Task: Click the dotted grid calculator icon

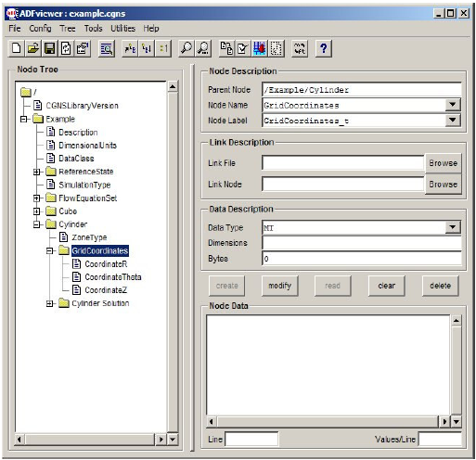Action: point(277,48)
